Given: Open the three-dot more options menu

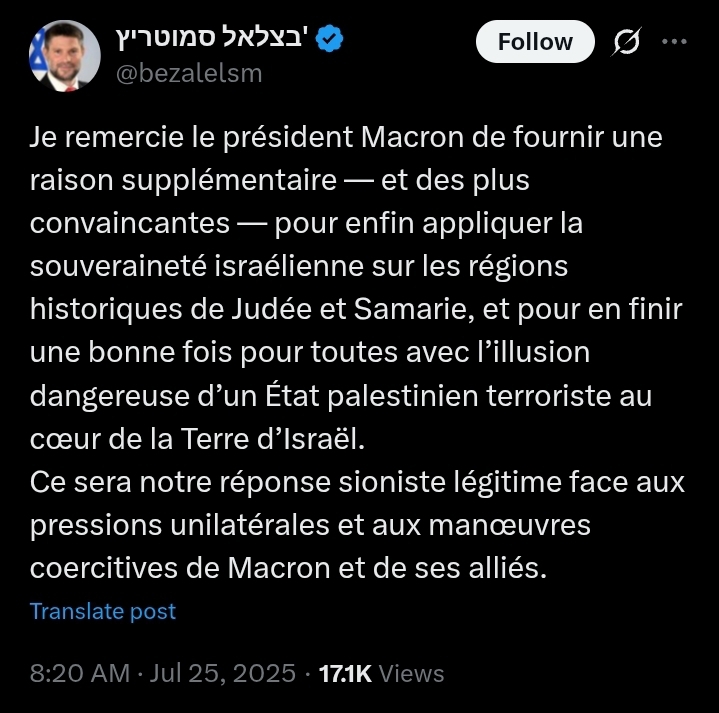Looking at the screenshot, I should 675,41.
